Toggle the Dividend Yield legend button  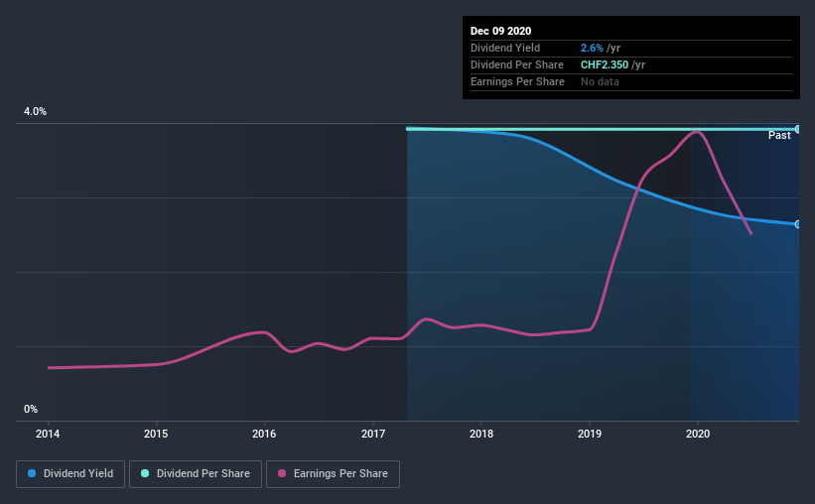tap(70, 474)
